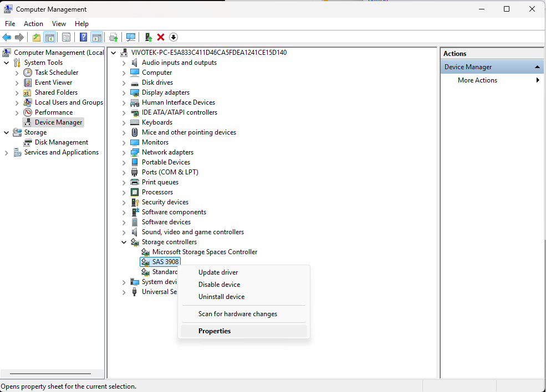Click the Forward arrow toolbar icon

tap(19, 37)
